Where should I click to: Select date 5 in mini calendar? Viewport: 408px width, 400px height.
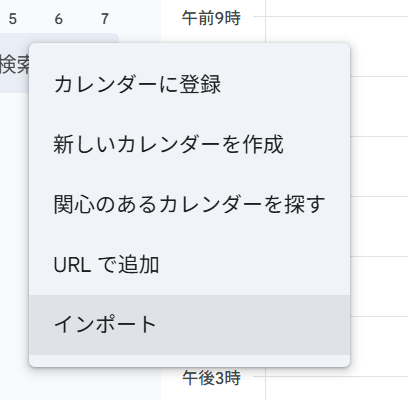13,19
